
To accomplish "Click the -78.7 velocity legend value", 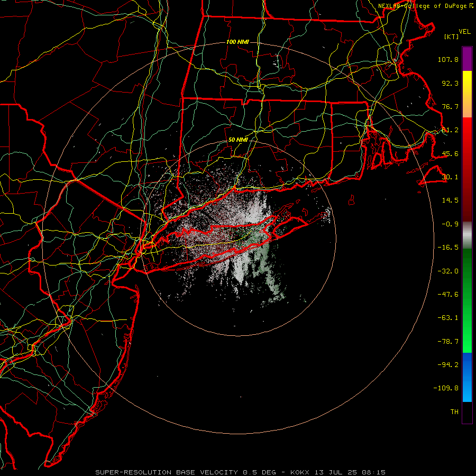I will [x=448, y=342].
